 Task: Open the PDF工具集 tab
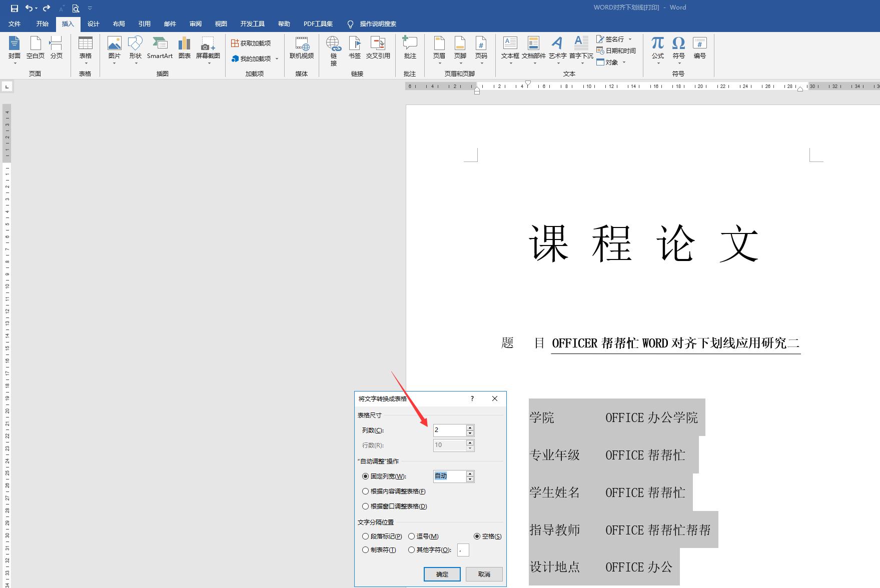point(318,23)
